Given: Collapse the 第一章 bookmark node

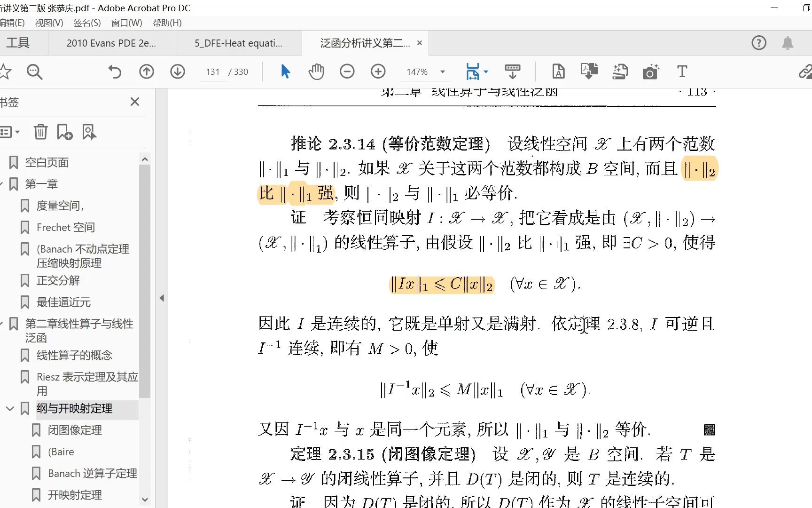Looking at the screenshot, I should coord(2,184).
